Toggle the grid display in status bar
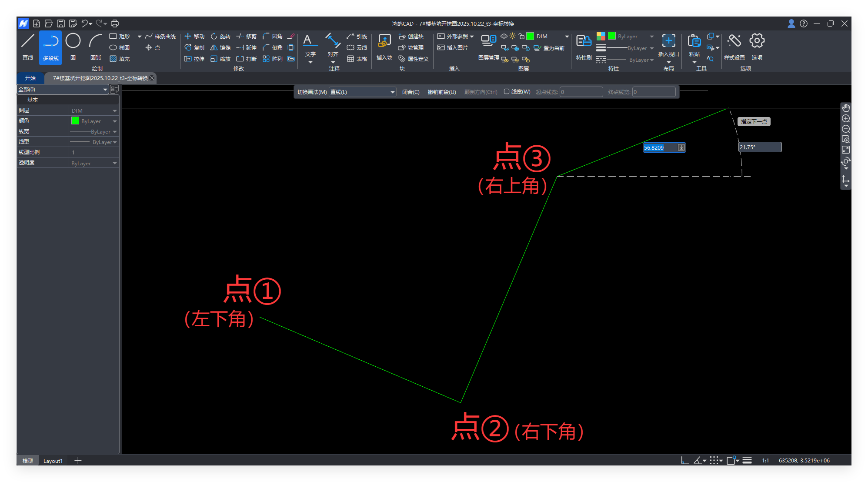Screen dimensions: 868x482 pyautogui.click(x=714, y=460)
